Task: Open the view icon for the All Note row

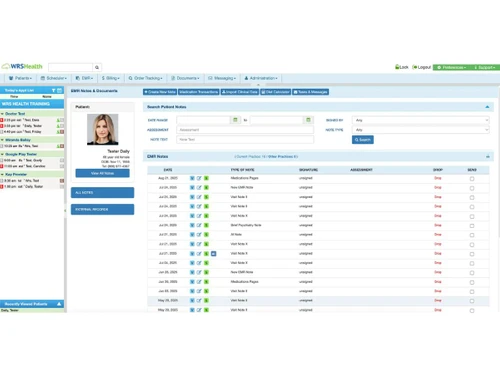Action: click(192, 235)
